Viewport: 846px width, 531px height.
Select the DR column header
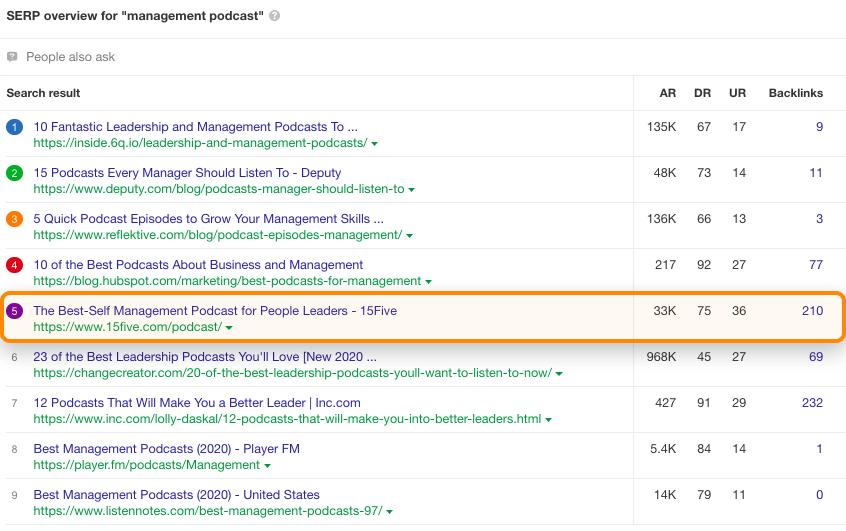pos(704,93)
